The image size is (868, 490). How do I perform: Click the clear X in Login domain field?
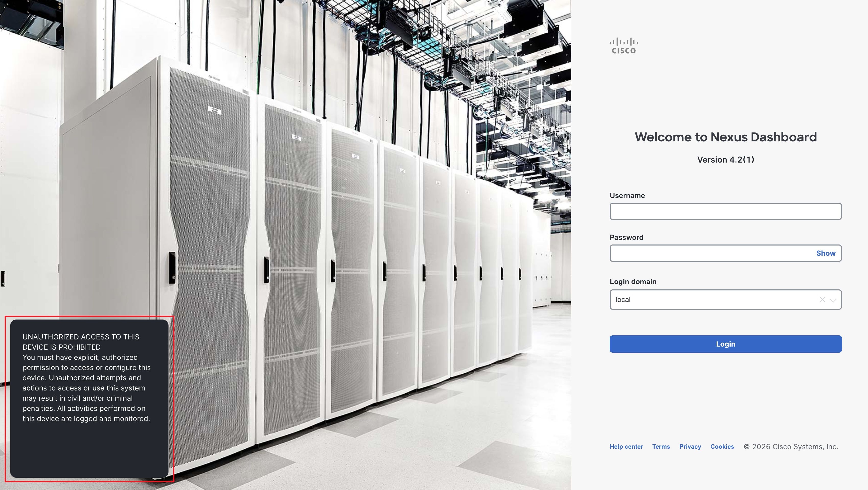click(823, 299)
